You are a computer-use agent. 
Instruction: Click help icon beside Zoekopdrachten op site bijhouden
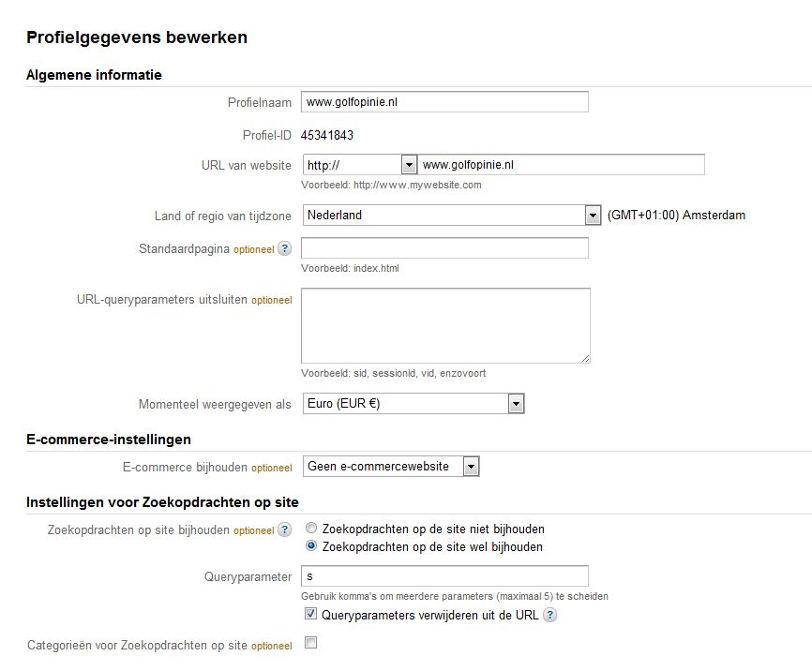[284, 529]
